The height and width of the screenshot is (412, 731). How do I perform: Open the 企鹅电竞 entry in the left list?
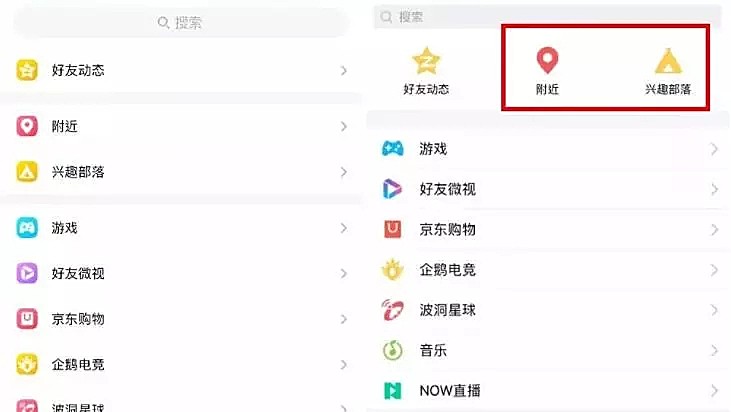pos(181,364)
